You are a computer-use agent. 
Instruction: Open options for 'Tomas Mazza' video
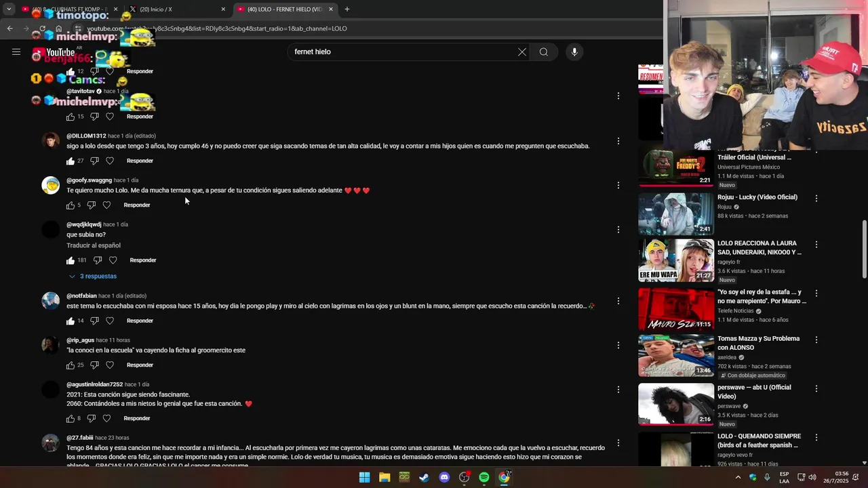pyautogui.click(x=816, y=340)
